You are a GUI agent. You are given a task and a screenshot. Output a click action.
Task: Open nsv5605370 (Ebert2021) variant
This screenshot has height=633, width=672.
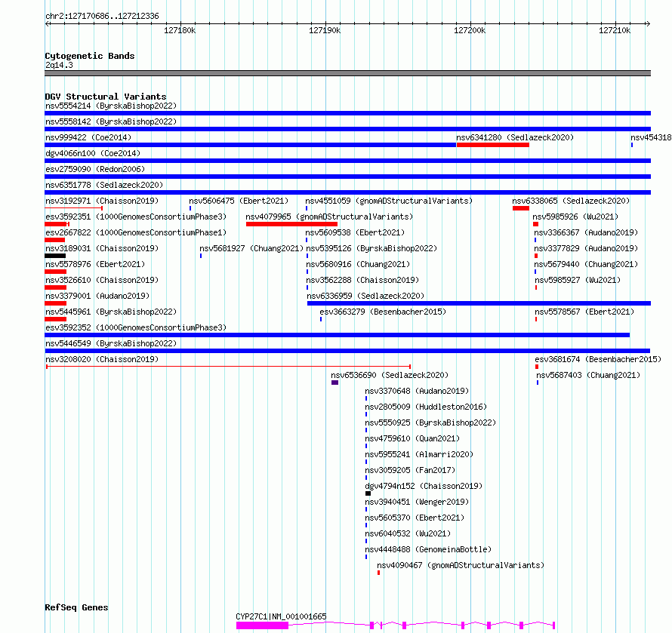click(x=415, y=518)
